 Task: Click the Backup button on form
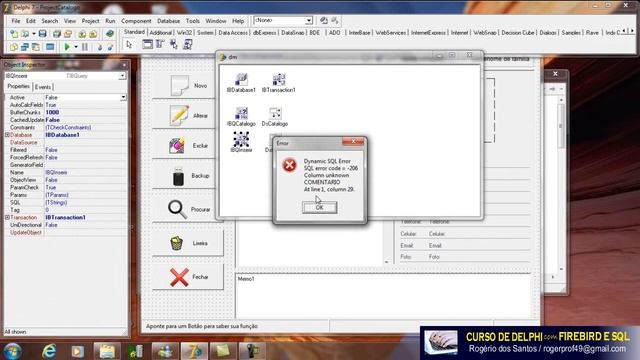tap(188, 176)
